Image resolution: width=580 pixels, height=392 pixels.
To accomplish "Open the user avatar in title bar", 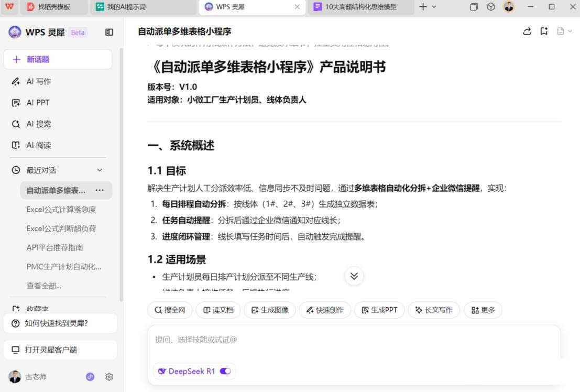I will [509, 7].
